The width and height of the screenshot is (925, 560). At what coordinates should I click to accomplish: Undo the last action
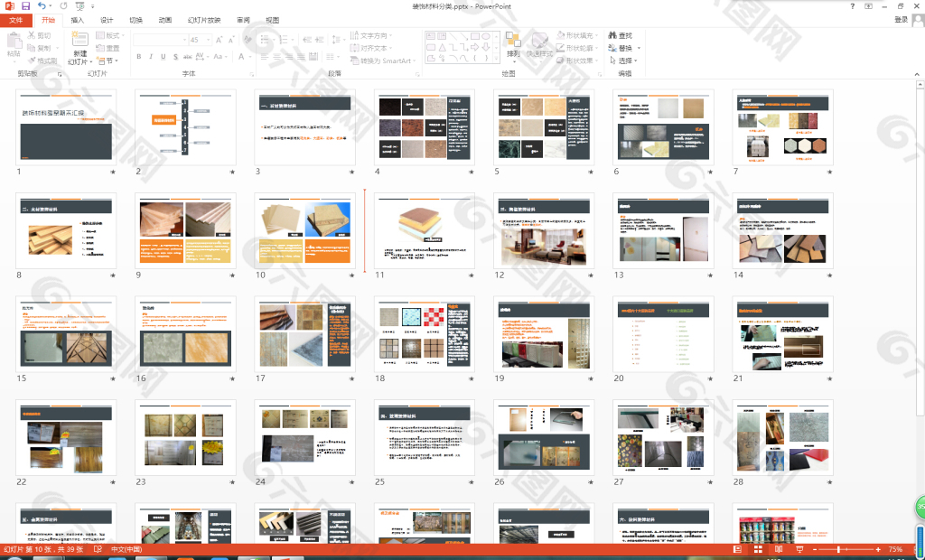point(42,6)
